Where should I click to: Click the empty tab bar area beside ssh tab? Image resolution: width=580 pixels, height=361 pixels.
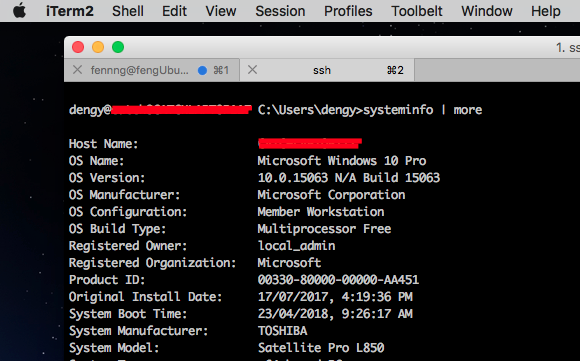pos(497,70)
